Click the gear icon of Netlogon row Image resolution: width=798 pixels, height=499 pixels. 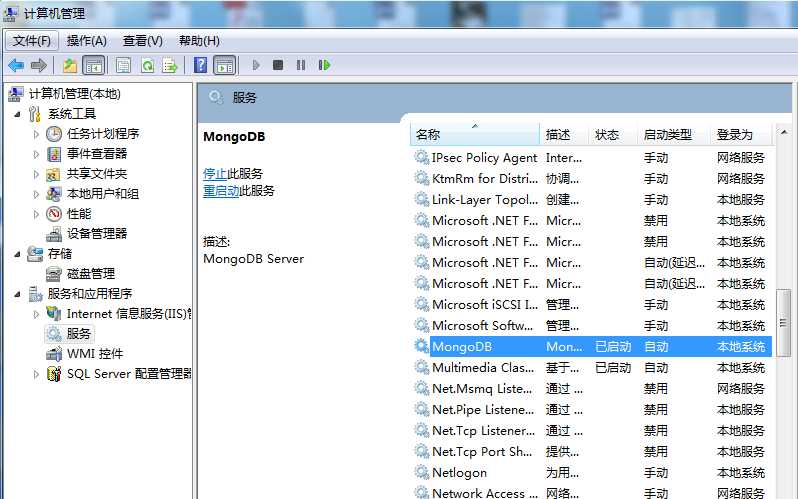pos(421,472)
